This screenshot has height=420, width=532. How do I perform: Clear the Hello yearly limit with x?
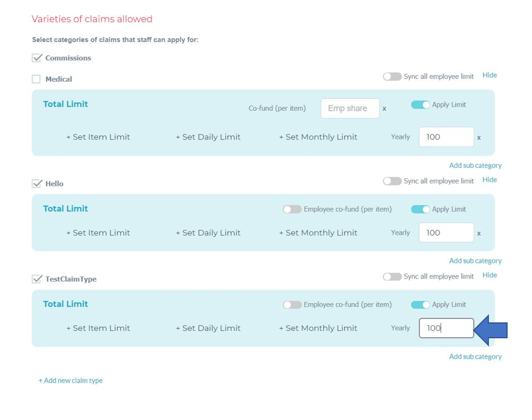point(479,234)
